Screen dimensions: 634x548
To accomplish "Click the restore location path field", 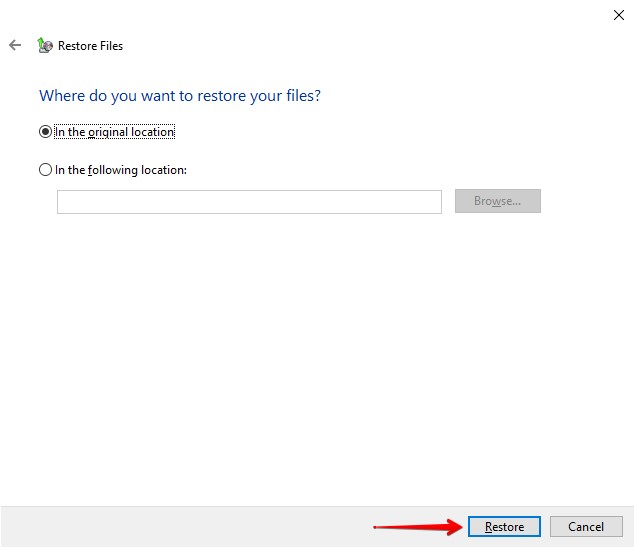I will 249,202.
